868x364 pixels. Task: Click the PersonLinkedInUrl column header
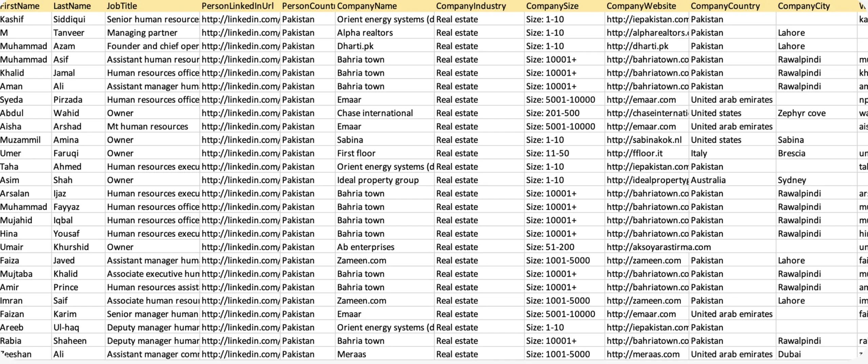pos(240,6)
